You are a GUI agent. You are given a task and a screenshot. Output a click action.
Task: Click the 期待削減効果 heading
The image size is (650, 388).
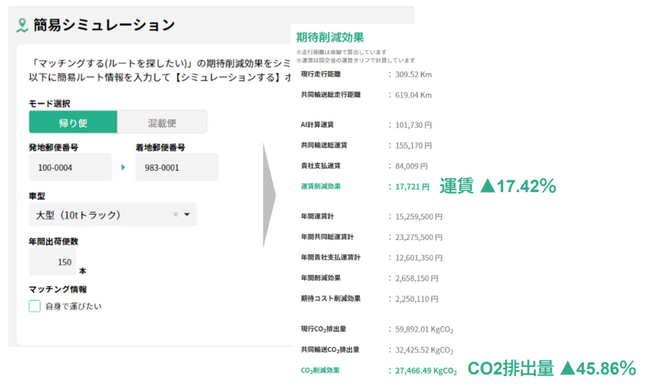pos(330,38)
